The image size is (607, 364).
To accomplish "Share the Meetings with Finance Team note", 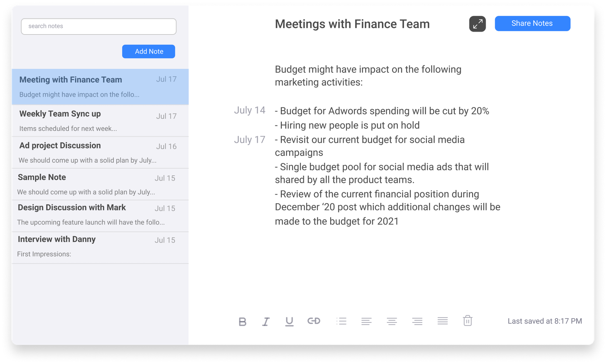I will (x=532, y=23).
